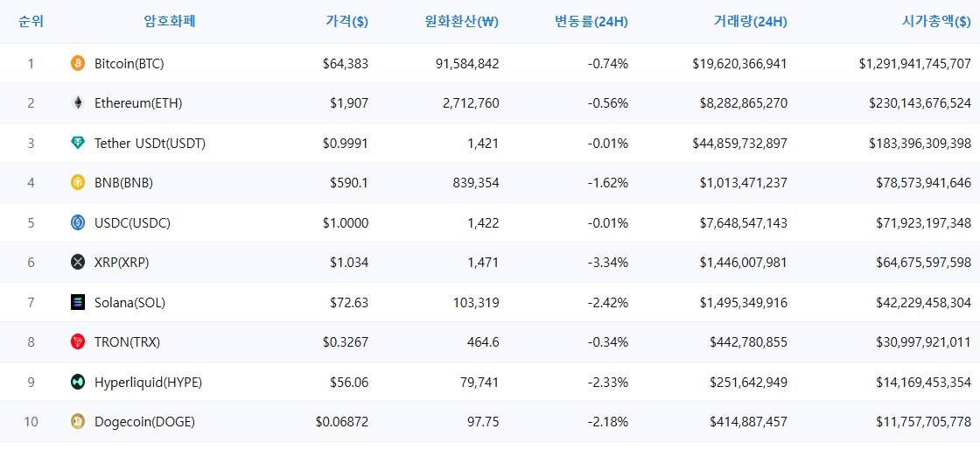980x450 pixels.
Task: Select the Bitcoin change -0.74%
Action: coord(608,63)
